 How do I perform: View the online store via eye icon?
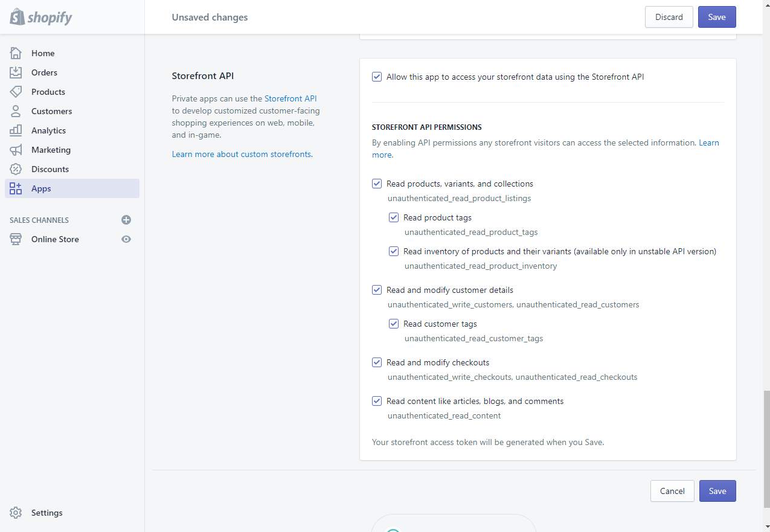pyautogui.click(x=126, y=239)
